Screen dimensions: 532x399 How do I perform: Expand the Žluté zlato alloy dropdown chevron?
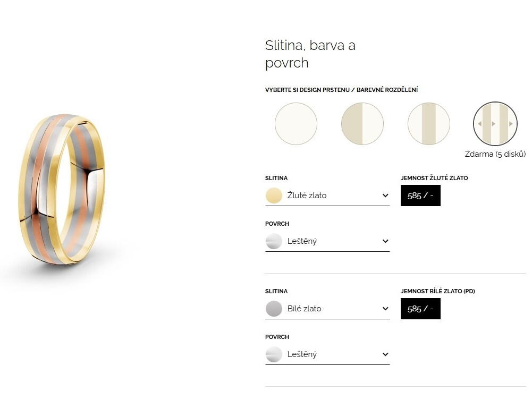point(385,196)
